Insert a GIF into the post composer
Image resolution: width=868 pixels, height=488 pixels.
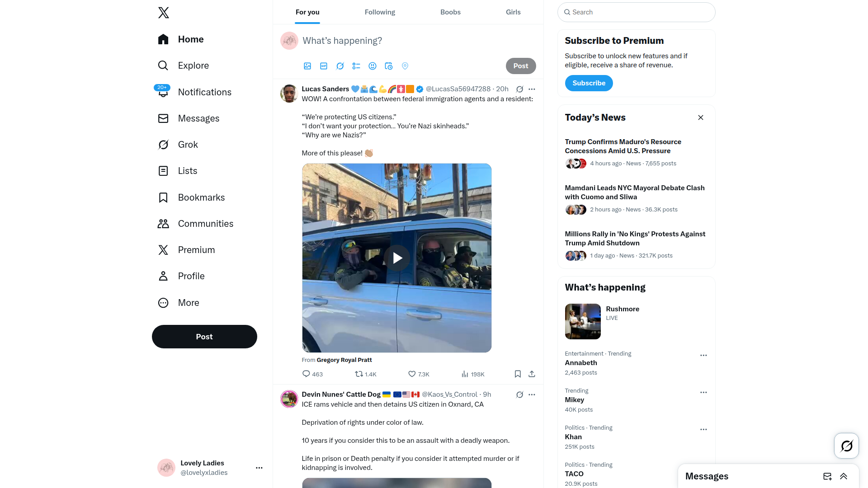click(x=324, y=66)
